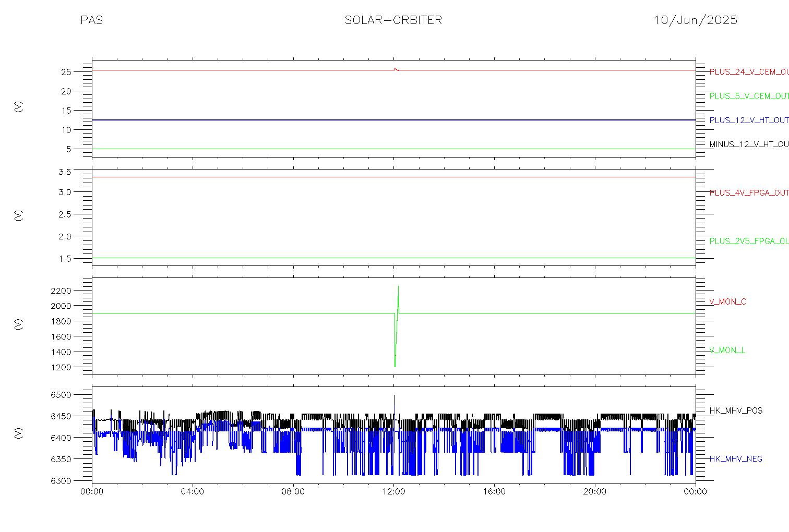The image size is (789, 532).
Task: Click the 10/Jun/2025 date label
Action: pos(696,20)
